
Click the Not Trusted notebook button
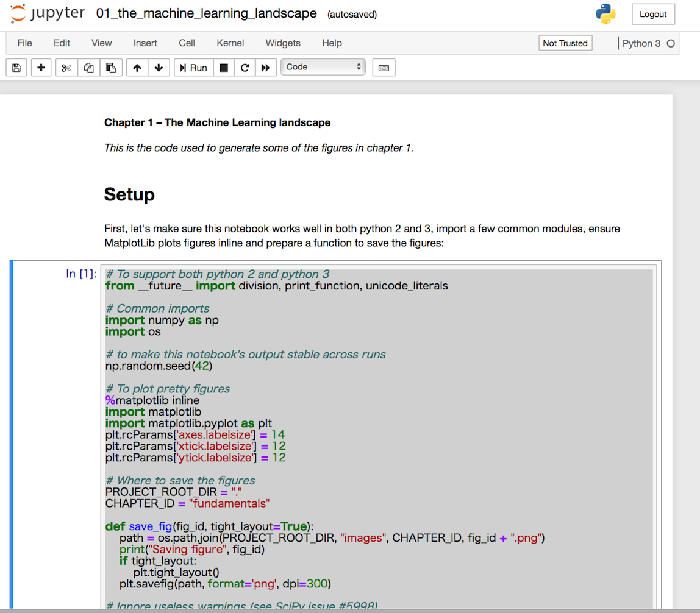click(565, 43)
